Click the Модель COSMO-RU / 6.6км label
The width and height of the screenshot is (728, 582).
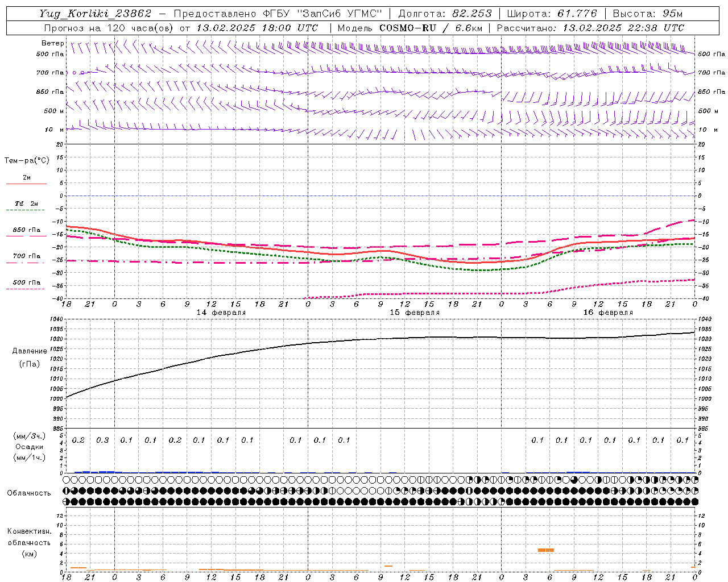[x=410, y=28]
